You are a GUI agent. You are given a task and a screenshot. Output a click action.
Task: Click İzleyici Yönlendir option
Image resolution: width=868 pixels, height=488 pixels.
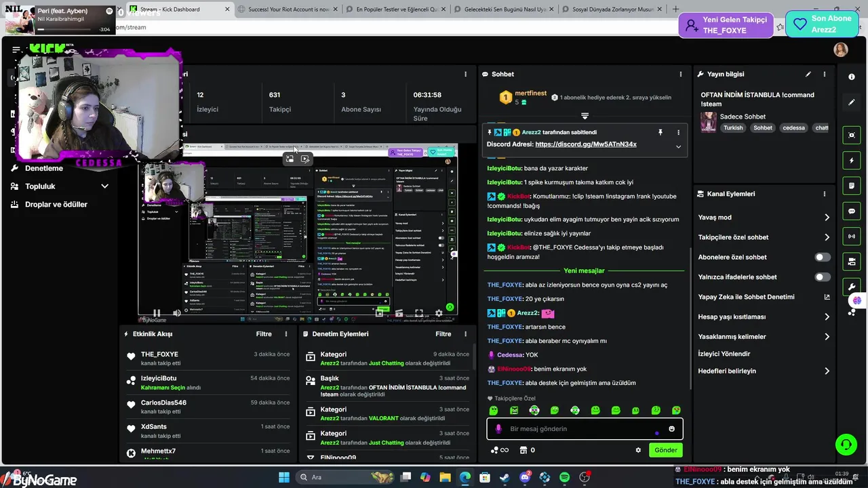click(724, 354)
